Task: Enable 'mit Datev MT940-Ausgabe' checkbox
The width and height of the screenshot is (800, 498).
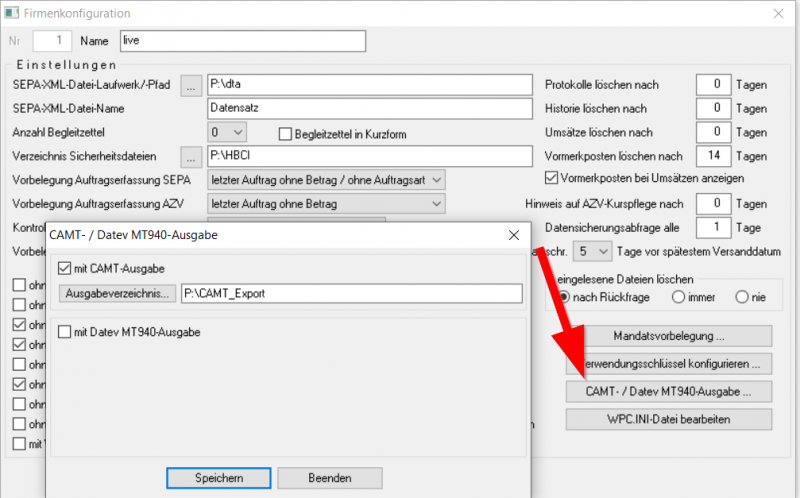Action: (66, 331)
